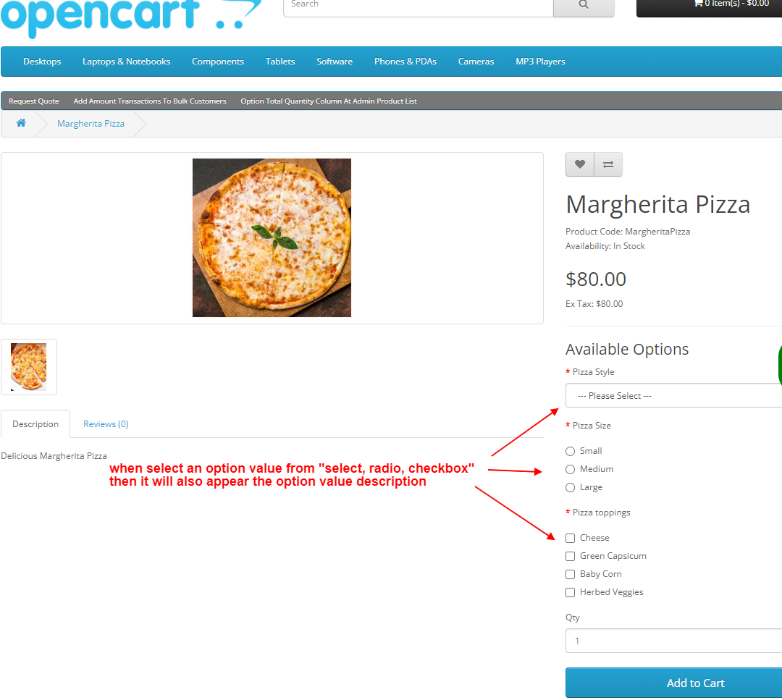The height and width of the screenshot is (700, 782).
Task: Tick the Herbed Veggies checkbox
Action: (x=570, y=592)
